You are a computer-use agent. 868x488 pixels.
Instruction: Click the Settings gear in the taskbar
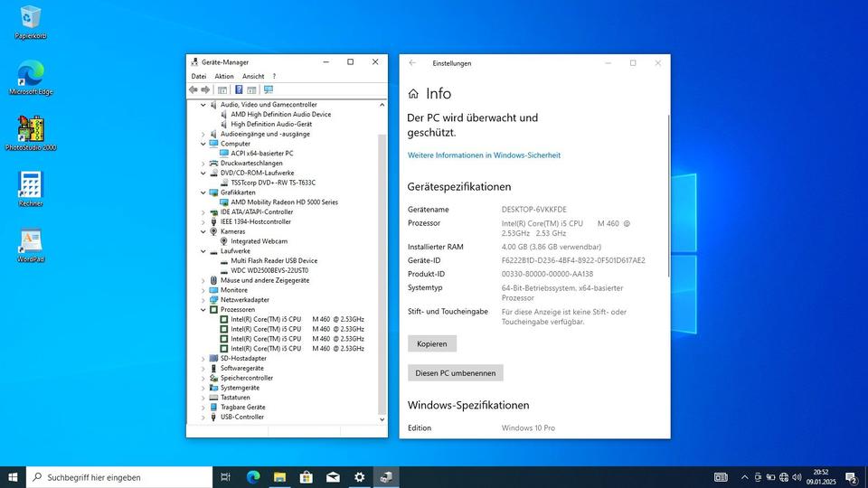click(x=359, y=477)
